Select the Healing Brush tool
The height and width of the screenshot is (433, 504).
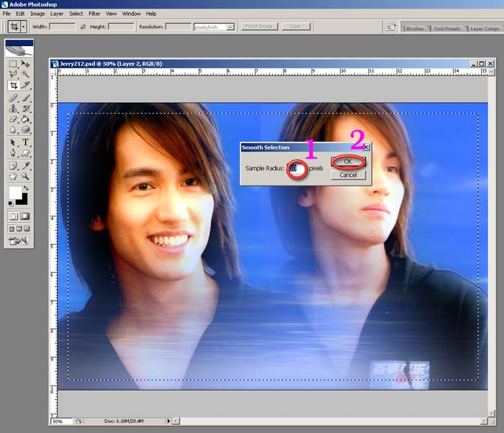click(x=13, y=98)
